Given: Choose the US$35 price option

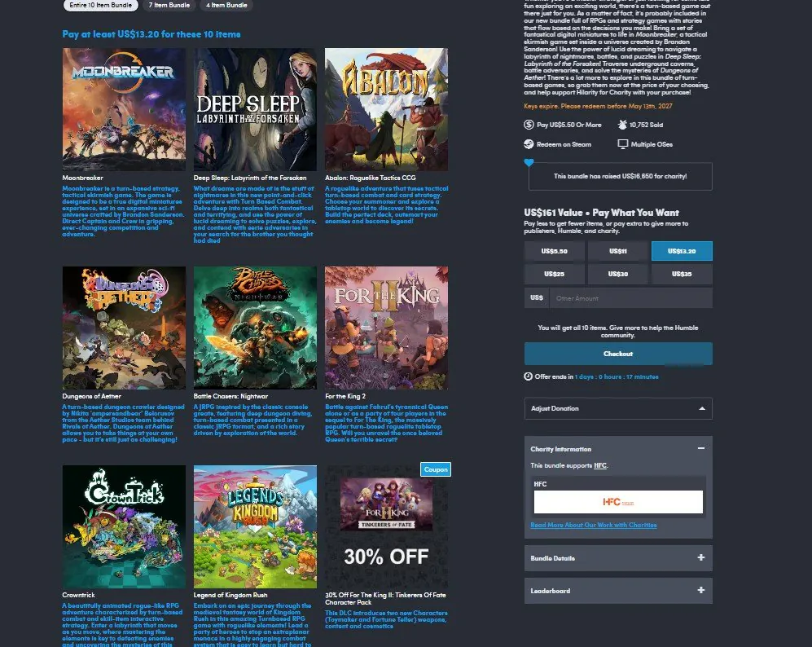Looking at the screenshot, I should (x=682, y=274).
